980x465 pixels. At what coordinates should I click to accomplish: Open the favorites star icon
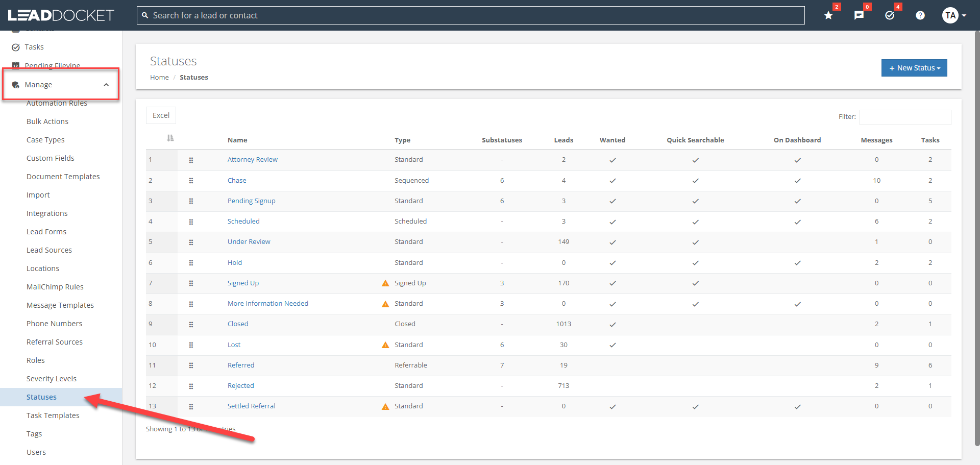coord(827,15)
